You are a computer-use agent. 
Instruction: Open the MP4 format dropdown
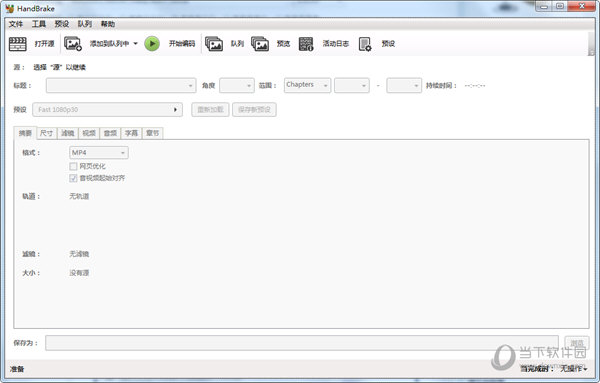(x=99, y=153)
